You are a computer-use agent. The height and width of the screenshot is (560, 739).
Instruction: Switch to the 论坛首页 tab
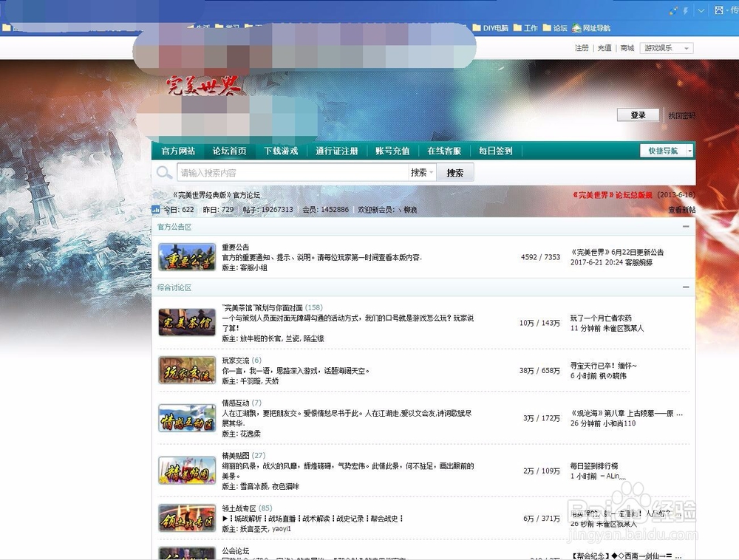tap(229, 150)
